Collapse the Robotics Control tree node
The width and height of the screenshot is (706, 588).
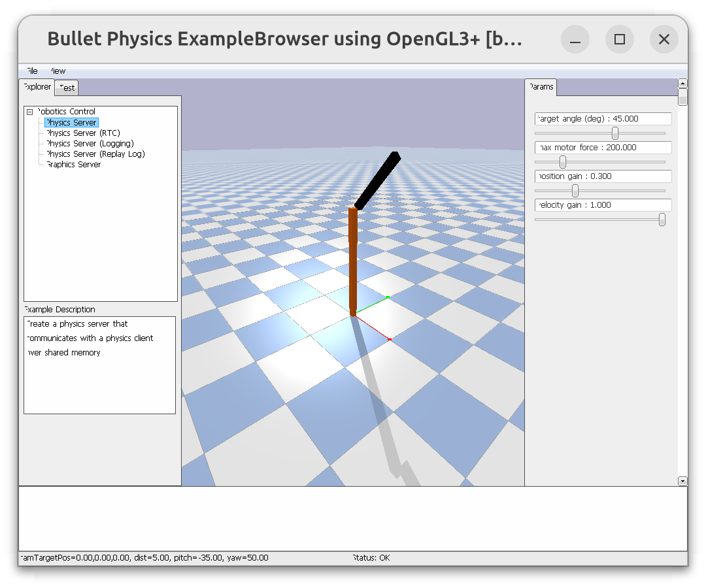pos(29,112)
